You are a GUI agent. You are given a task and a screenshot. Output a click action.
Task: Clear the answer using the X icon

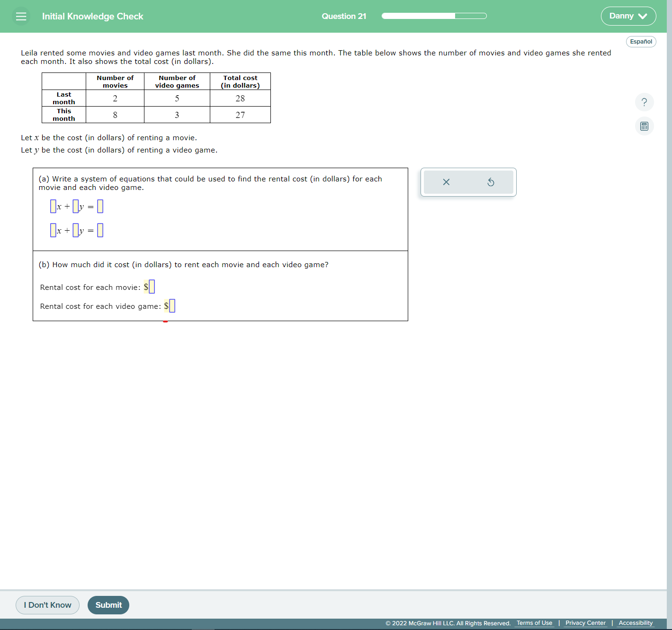(x=446, y=182)
